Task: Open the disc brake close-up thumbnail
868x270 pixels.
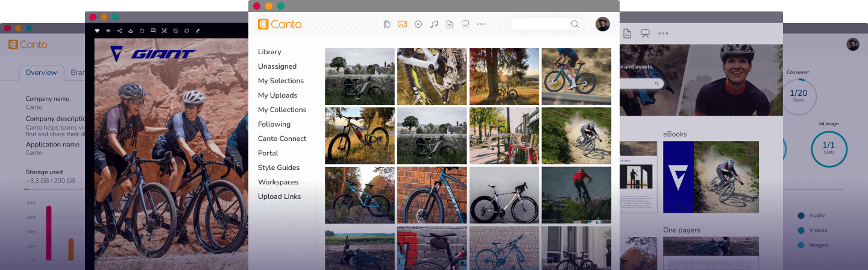Action: click(432, 77)
